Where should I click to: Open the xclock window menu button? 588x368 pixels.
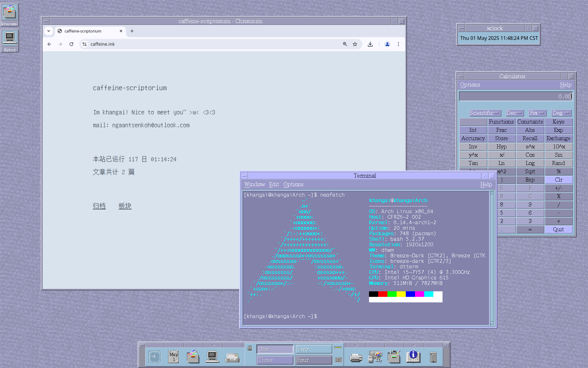[461, 28]
